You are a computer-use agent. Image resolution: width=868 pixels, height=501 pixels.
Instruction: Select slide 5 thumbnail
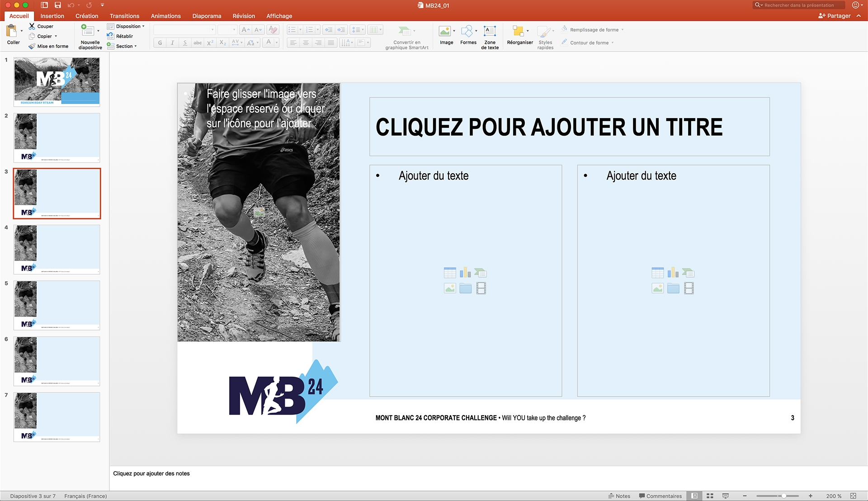pos(57,305)
